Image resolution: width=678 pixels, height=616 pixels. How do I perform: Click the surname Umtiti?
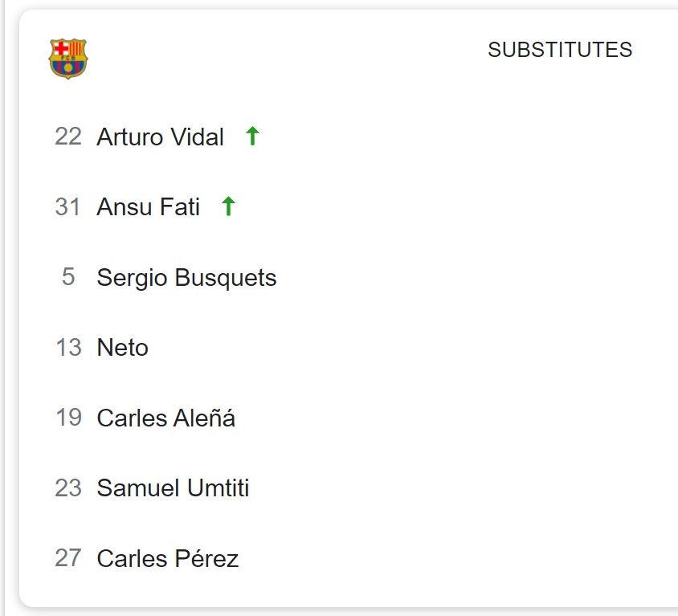219,488
